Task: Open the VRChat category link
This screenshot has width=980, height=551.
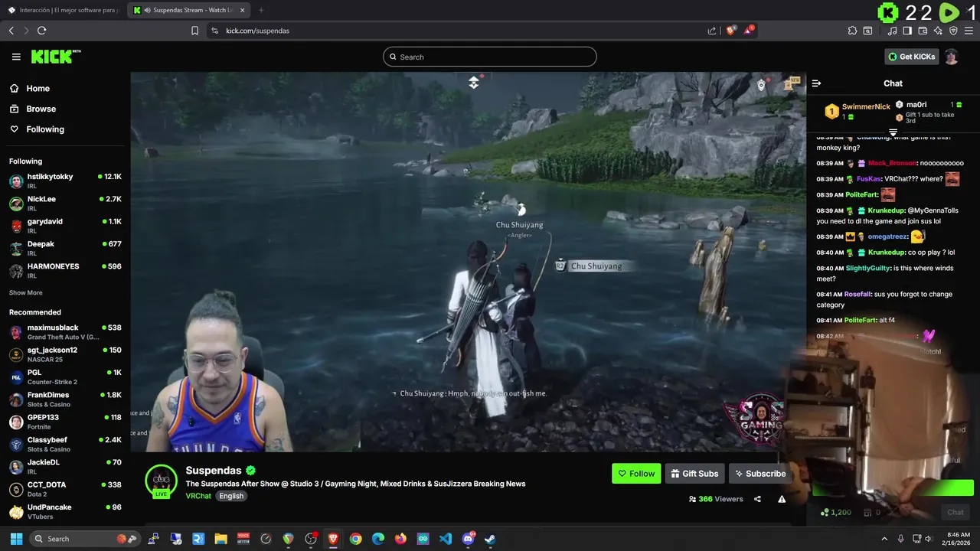Action: (198, 496)
